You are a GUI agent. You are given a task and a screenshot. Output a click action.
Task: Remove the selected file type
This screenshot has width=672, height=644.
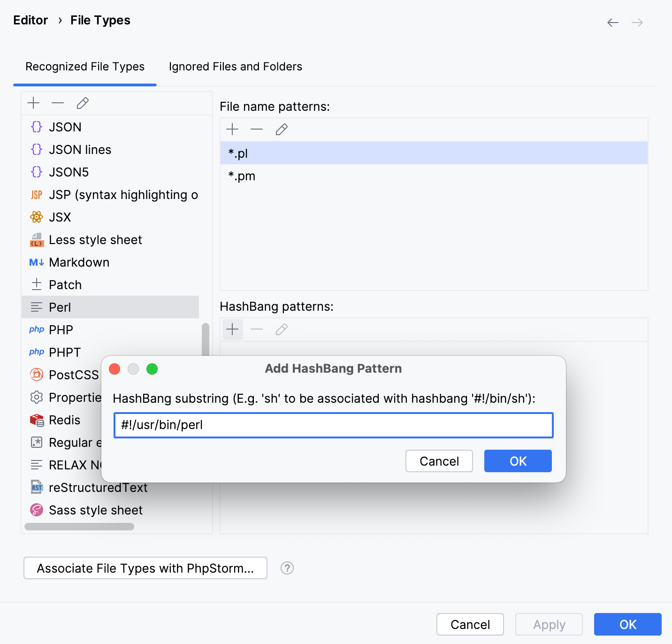coord(58,103)
